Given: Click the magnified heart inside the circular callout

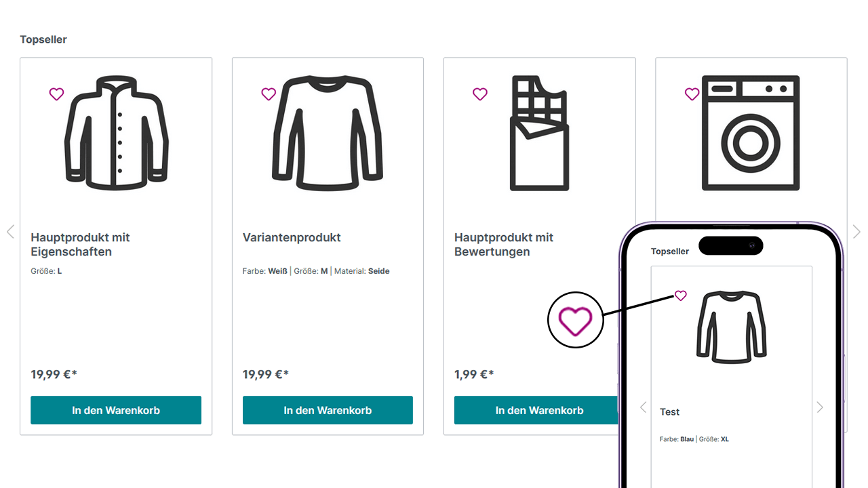Looking at the screenshot, I should pos(575,319).
